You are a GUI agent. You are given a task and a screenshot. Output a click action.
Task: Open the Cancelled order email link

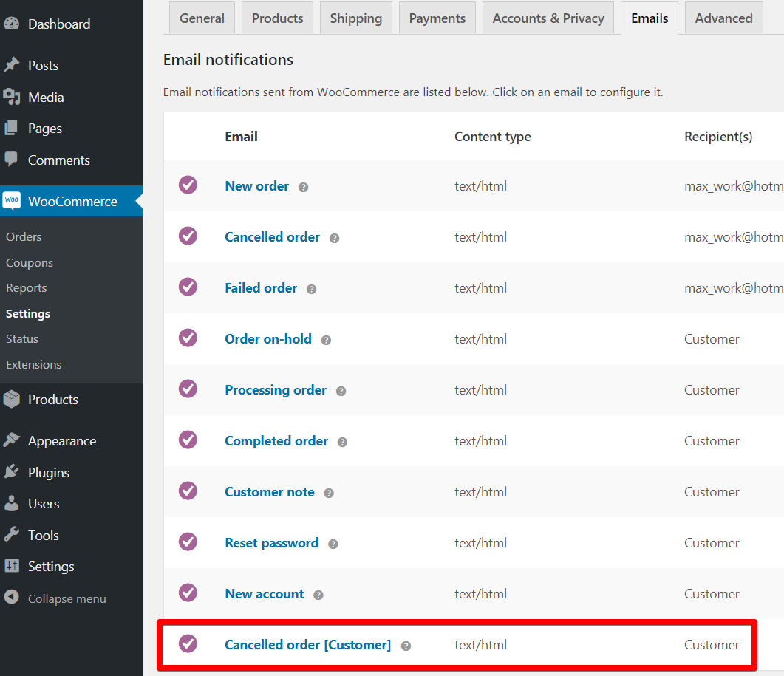[273, 237]
